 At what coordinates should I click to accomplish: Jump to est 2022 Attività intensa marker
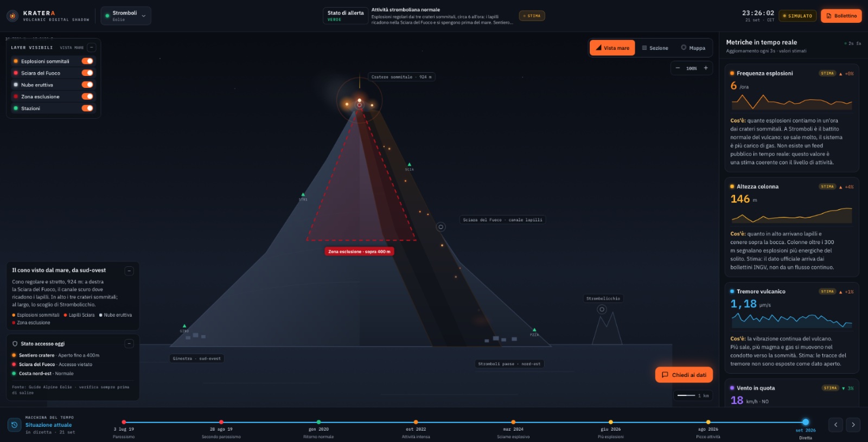(416, 422)
